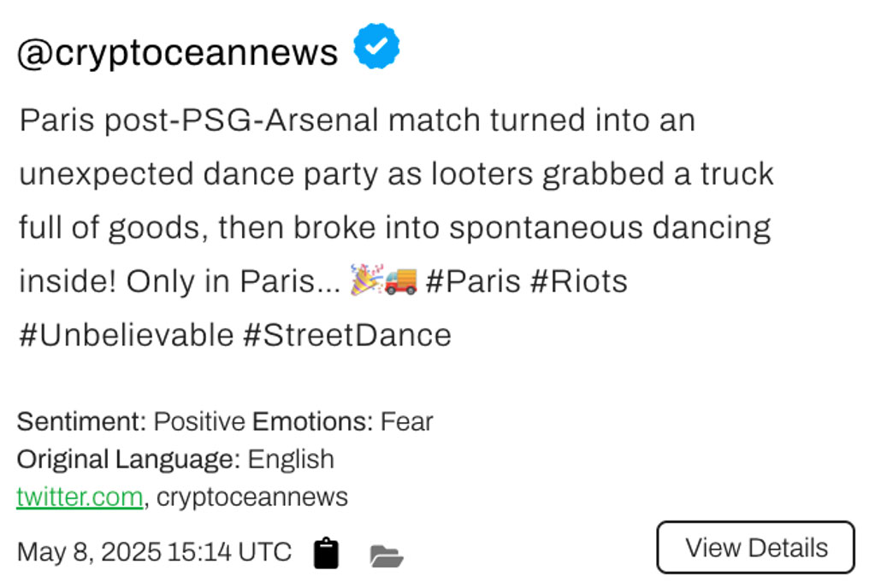Click the clipboard copy icon
This screenshot has height=588, width=869.
click(326, 554)
